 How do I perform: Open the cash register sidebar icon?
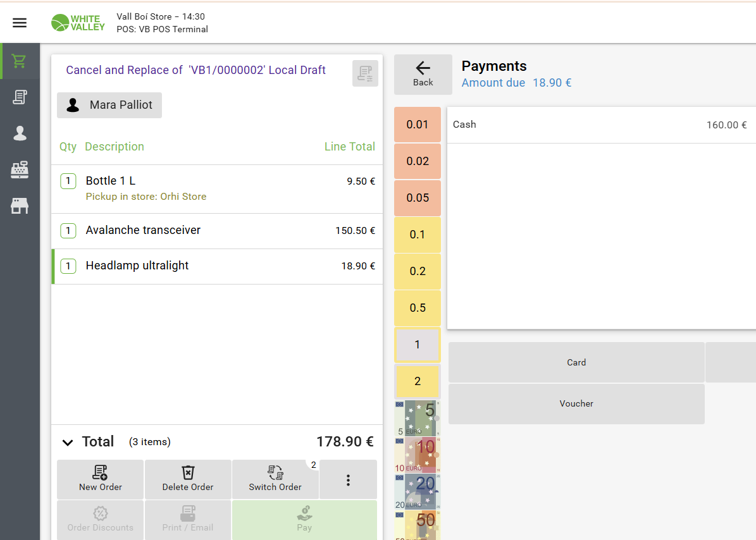coord(20,169)
